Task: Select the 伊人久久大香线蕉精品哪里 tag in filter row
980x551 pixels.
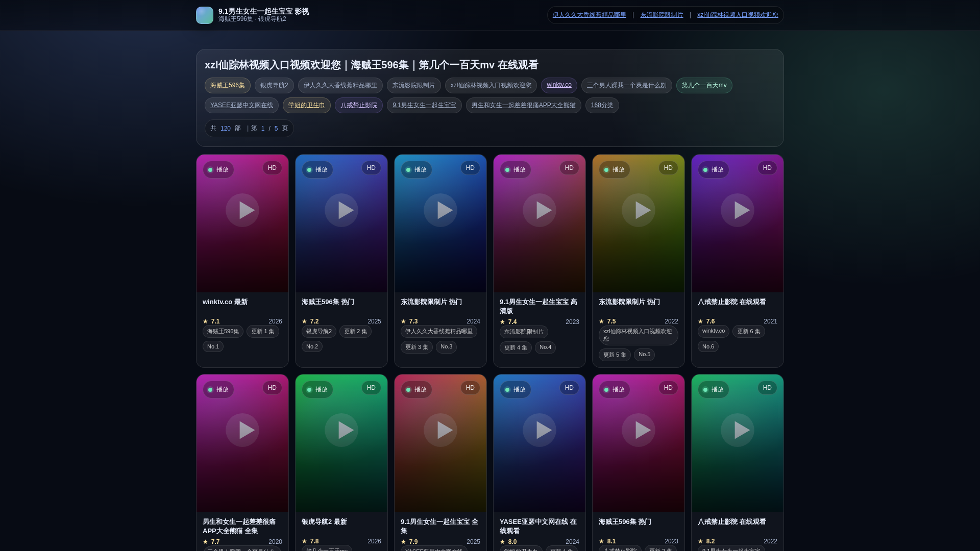Action: [x=340, y=86]
